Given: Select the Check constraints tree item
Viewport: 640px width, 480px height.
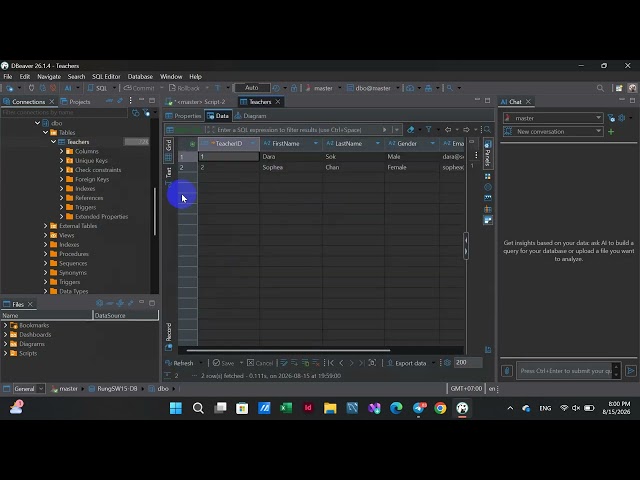Looking at the screenshot, I should pos(98,170).
